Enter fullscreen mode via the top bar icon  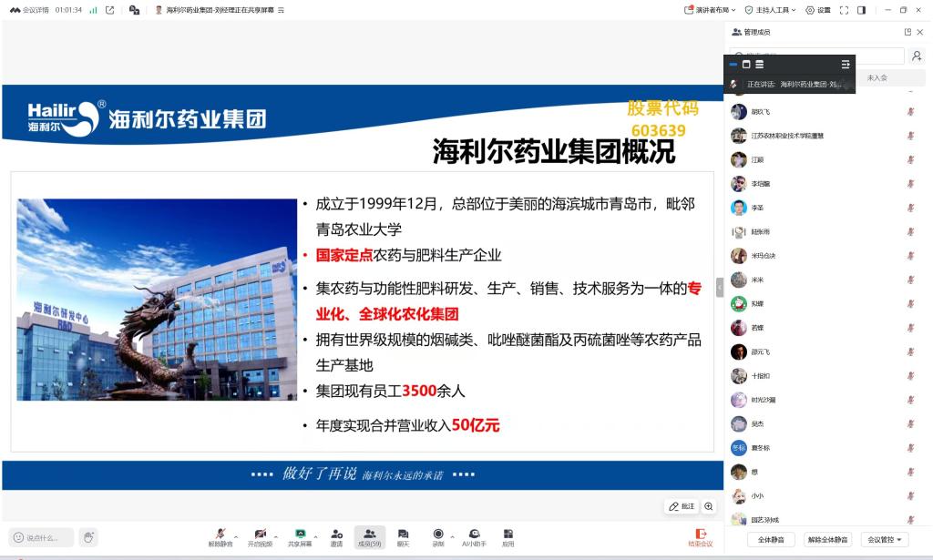coord(844,10)
